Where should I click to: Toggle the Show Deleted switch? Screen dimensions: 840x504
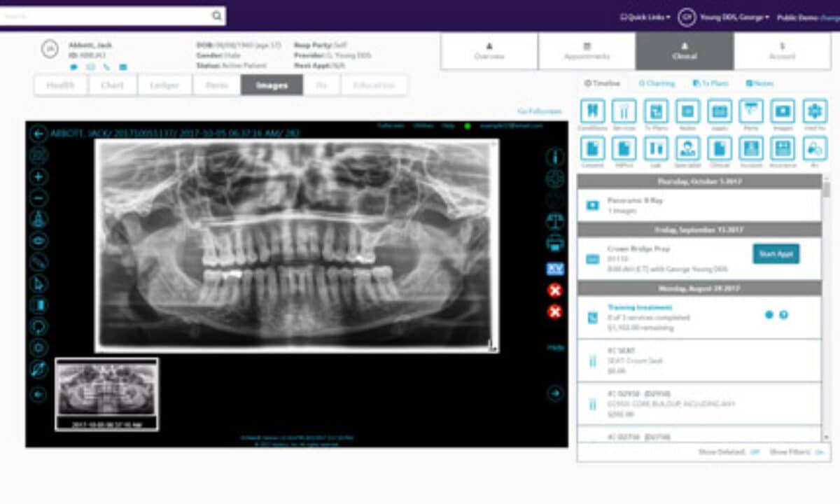click(755, 452)
